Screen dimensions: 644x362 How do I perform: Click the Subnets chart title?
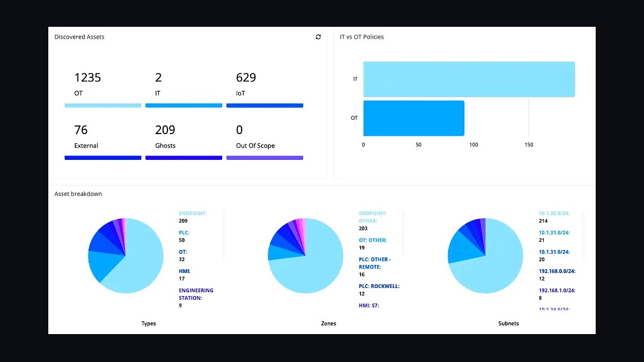click(x=508, y=323)
